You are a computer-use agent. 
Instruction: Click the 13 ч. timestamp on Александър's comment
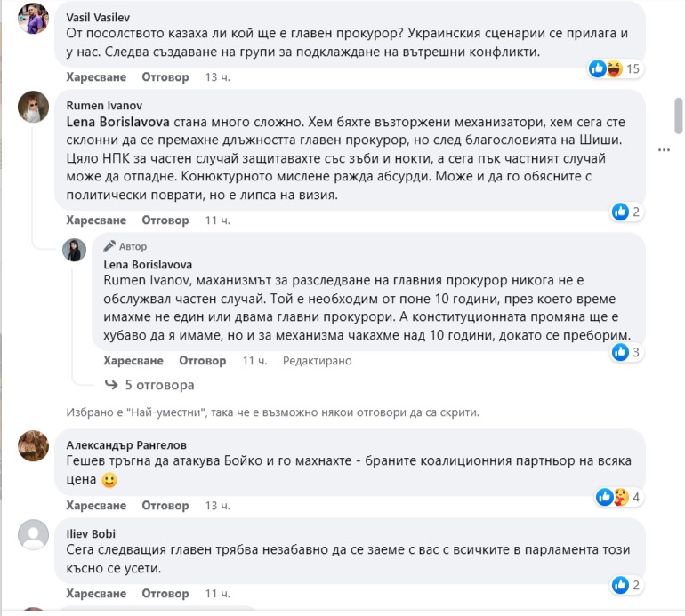[x=217, y=506]
